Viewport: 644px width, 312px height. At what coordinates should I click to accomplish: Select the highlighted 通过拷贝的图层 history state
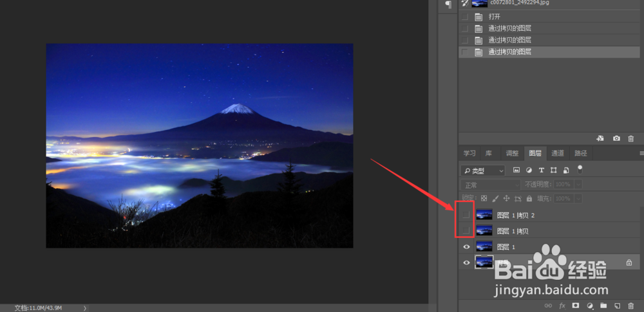(x=549, y=51)
